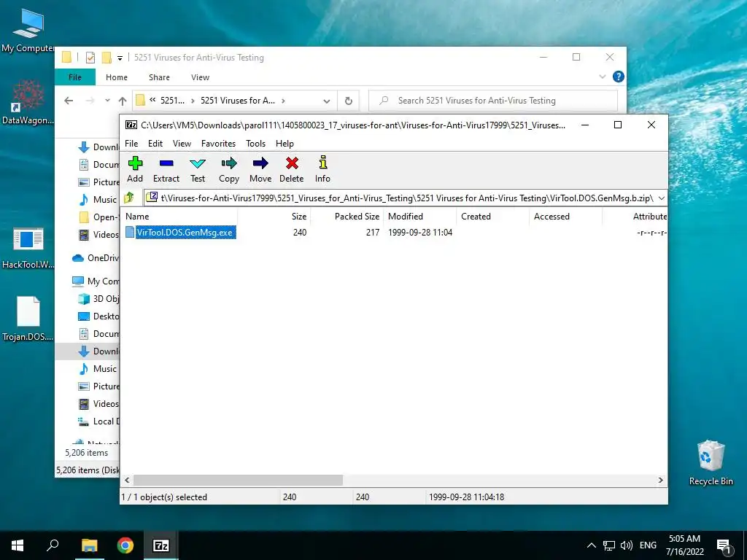
Task: Select Desktop in Explorer navigation pane
Action: 99,316
